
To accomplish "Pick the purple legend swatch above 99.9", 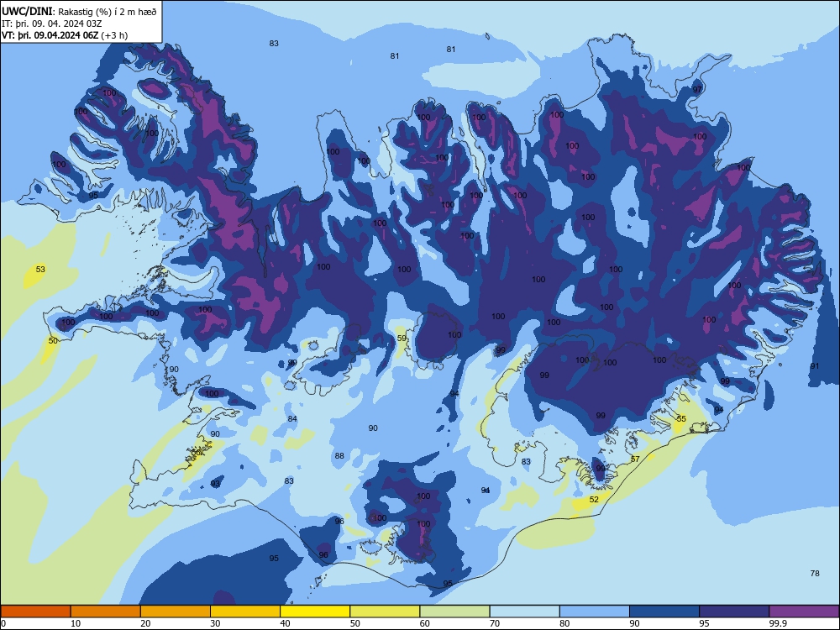I will coord(804,612).
